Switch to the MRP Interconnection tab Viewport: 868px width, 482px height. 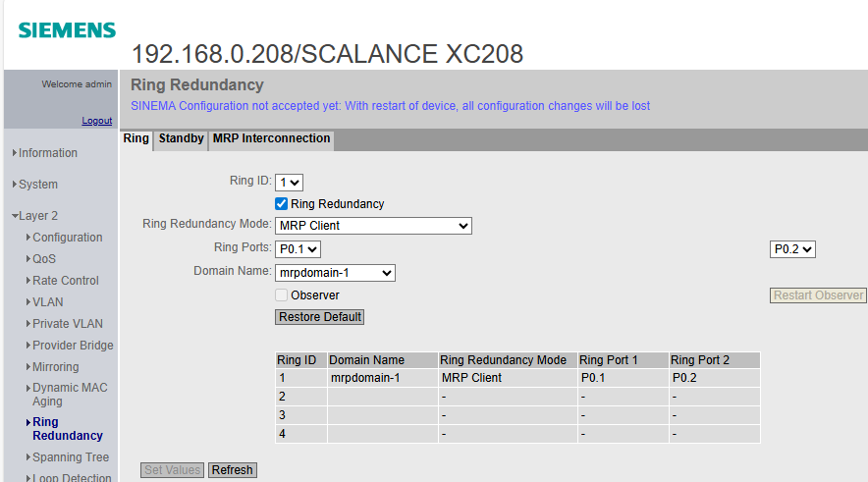tap(271, 139)
